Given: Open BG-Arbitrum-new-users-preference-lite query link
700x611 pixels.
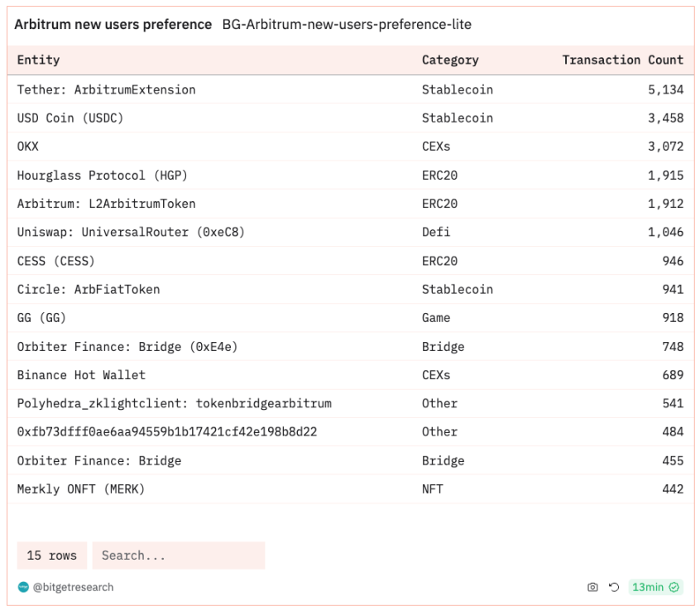Looking at the screenshot, I should 347,24.
